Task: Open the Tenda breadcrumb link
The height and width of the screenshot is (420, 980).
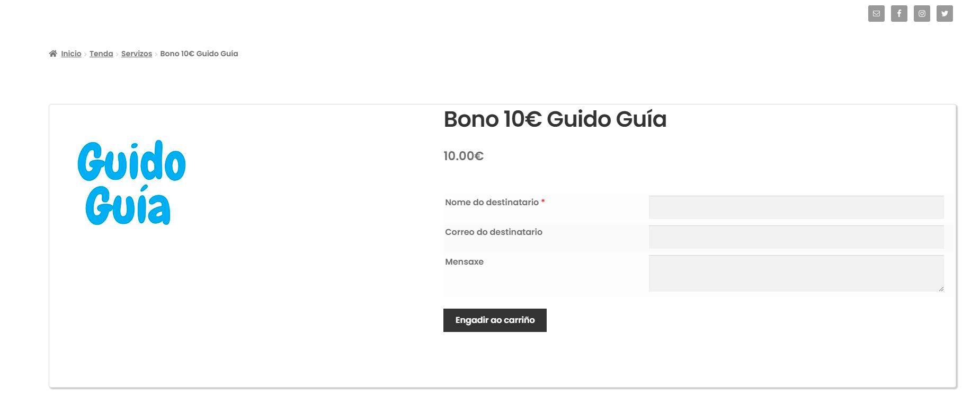Action: [101, 54]
